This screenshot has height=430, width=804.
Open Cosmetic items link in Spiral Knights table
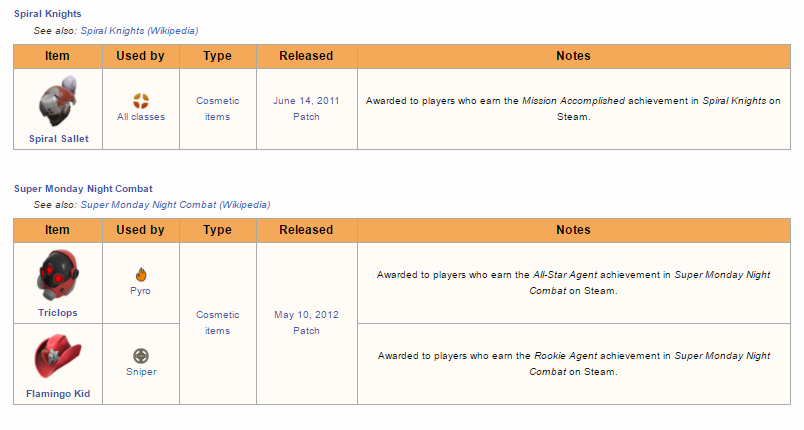218,109
